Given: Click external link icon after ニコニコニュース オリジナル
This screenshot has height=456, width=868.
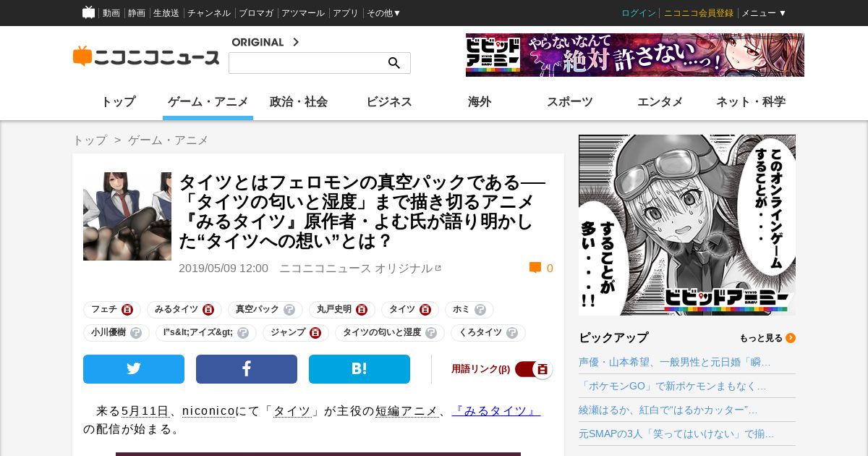Looking at the screenshot, I should (438, 268).
